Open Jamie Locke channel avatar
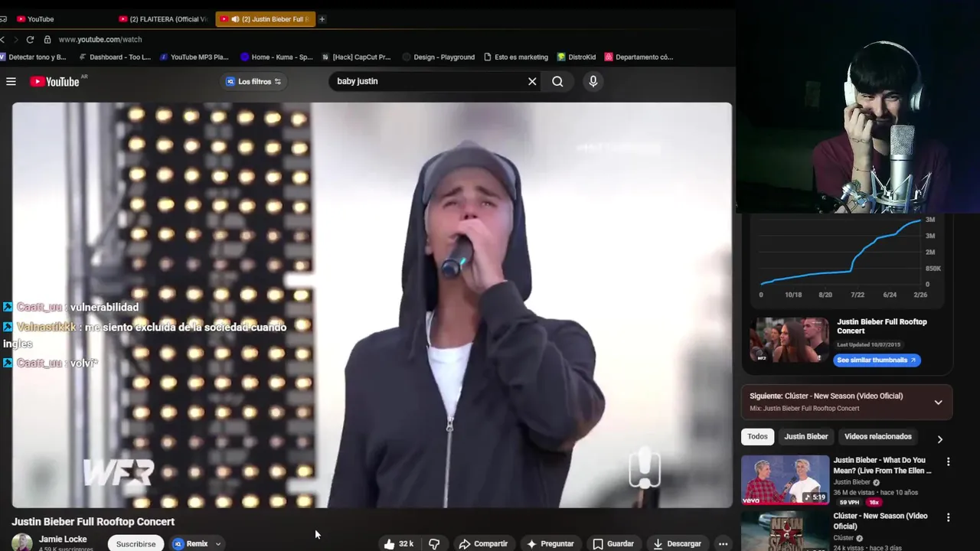Screen dimensions: 980x551 click(21, 543)
